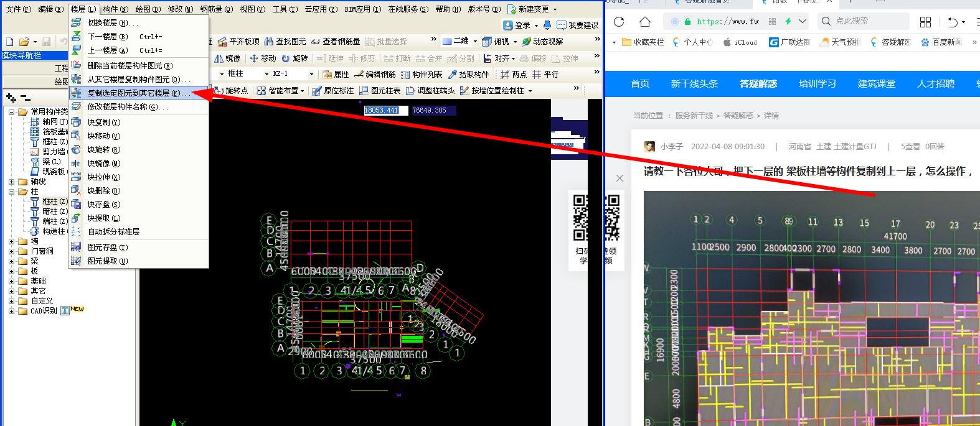The height and width of the screenshot is (426, 980).
Task: Expand the 轴线 tree folder
Action: pos(11,182)
